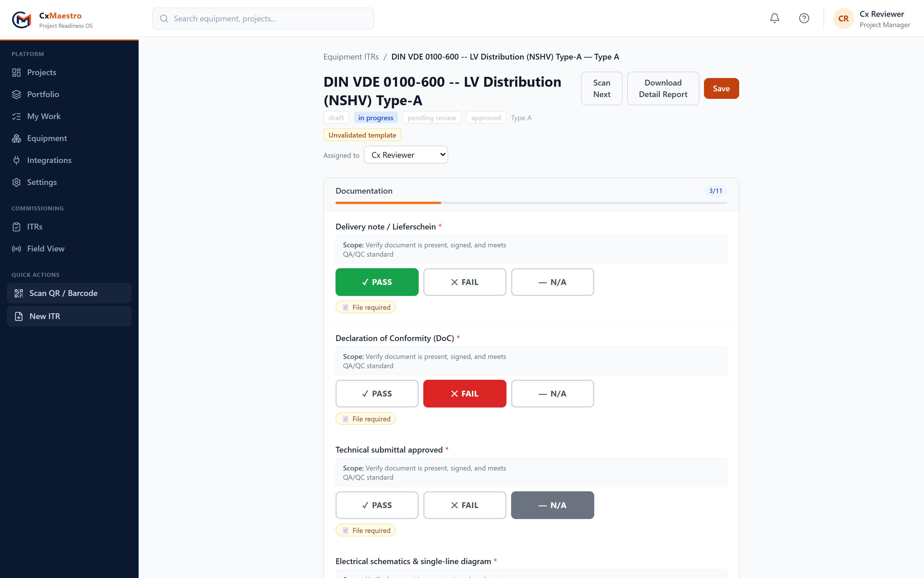The width and height of the screenshot is (924, 578).
Task: Open Field View in the sidebar
Action: click(69, 249)
